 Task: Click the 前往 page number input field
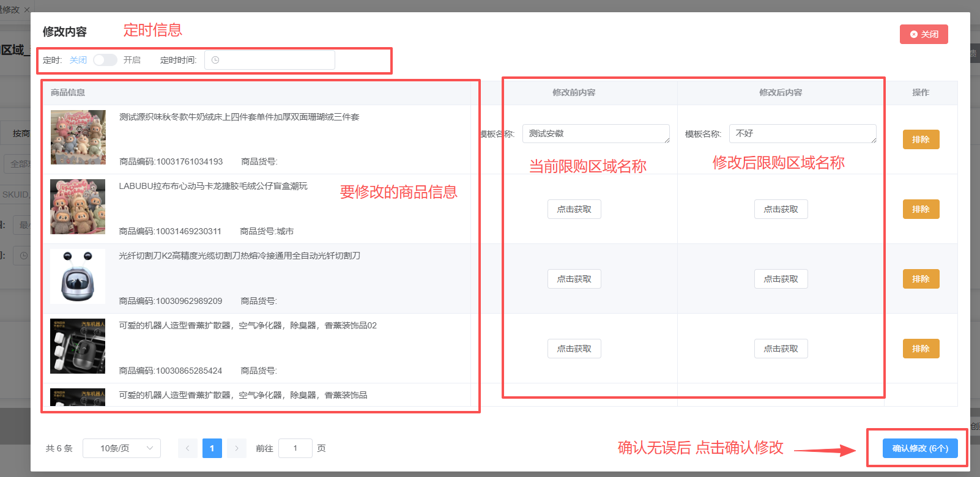(295, 448)
